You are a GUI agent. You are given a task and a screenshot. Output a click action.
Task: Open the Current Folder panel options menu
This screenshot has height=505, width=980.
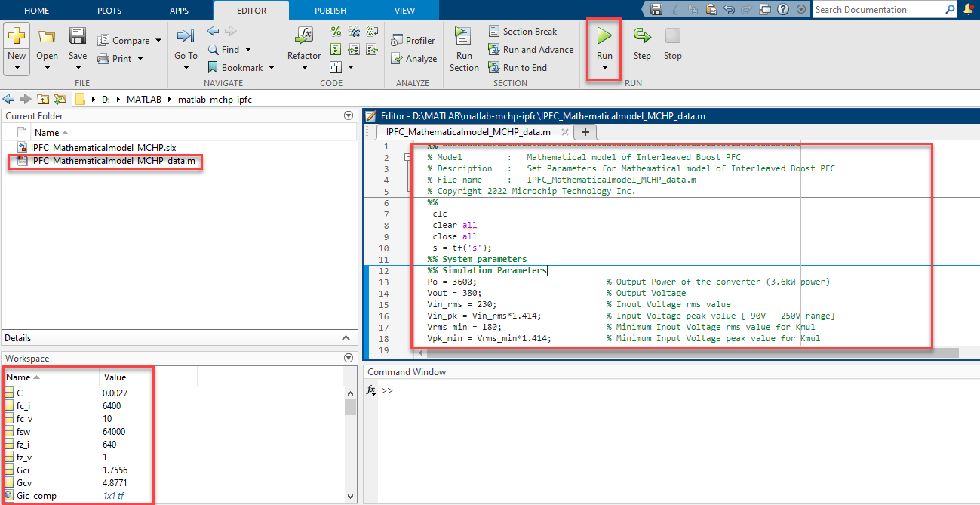[x=349, y=116]
